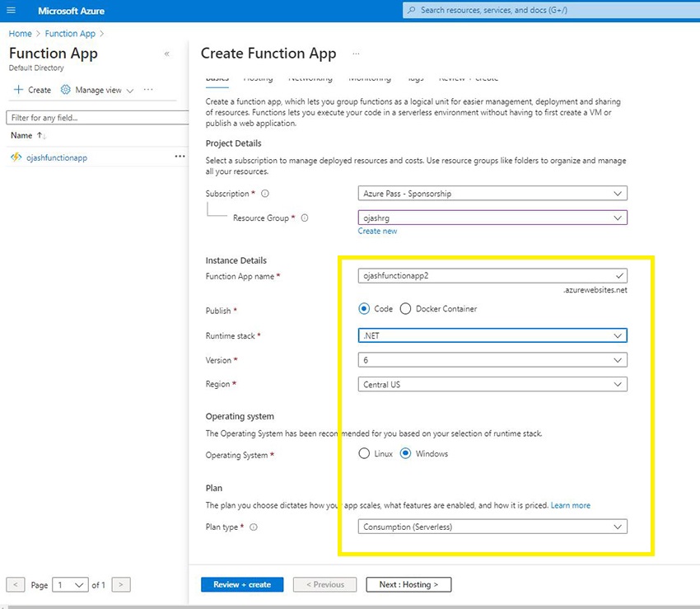Click Create in Function App toolbar
Image resolution: width=700 pixels, height=609 pixels.
tap(33, 90)
